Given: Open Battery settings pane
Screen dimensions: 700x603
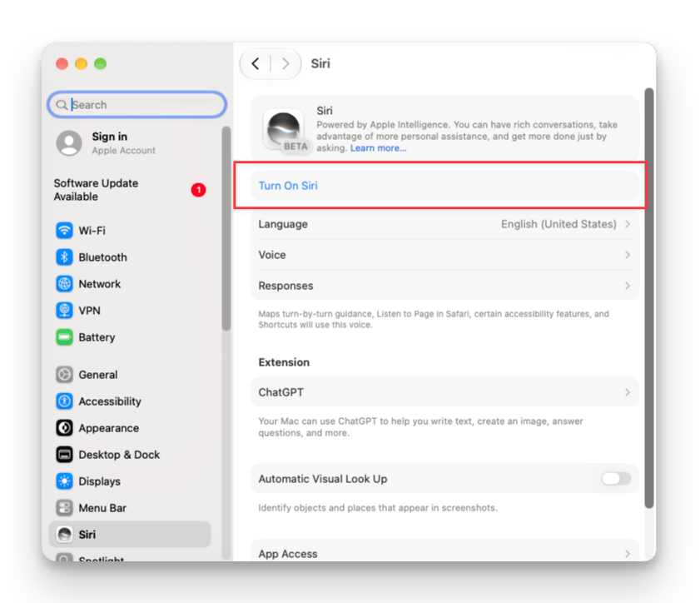Looking at the screenshot, I should click(x=130, y=337).
